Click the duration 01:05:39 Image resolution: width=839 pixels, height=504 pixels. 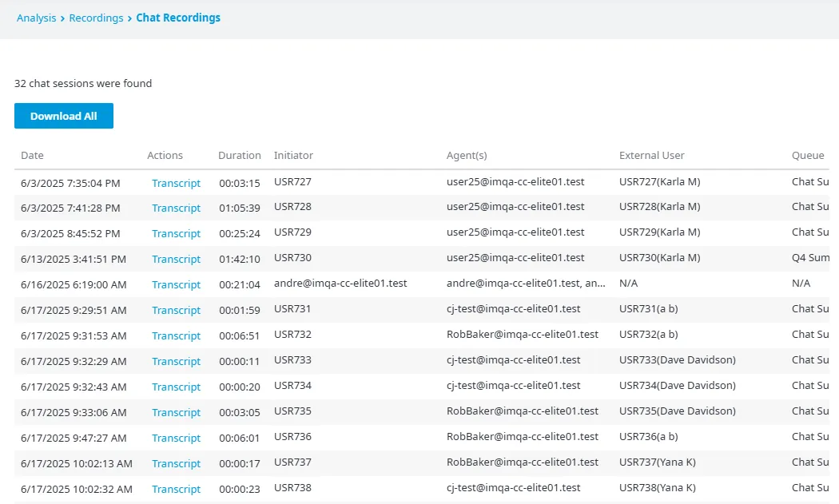[x=240, y=208]
